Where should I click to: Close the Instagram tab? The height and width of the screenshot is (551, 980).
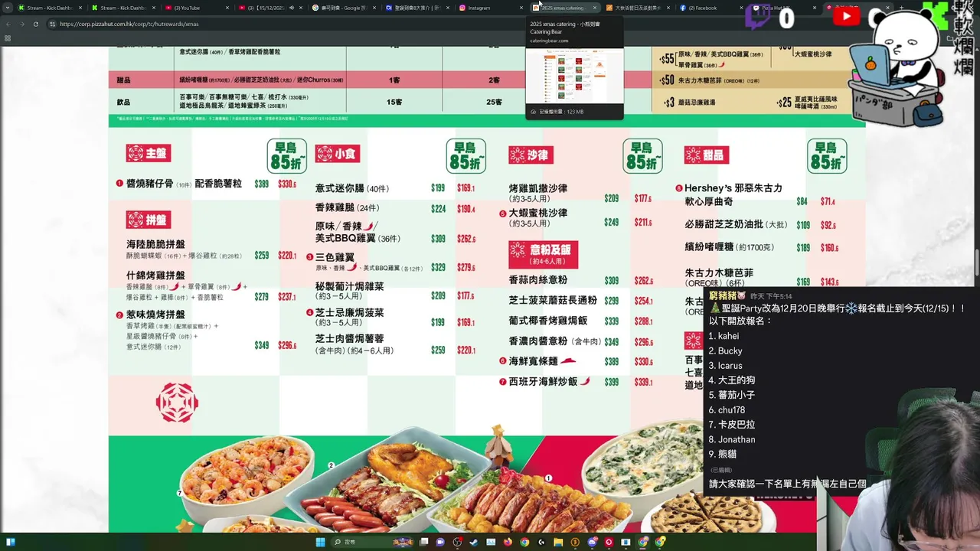521,8
